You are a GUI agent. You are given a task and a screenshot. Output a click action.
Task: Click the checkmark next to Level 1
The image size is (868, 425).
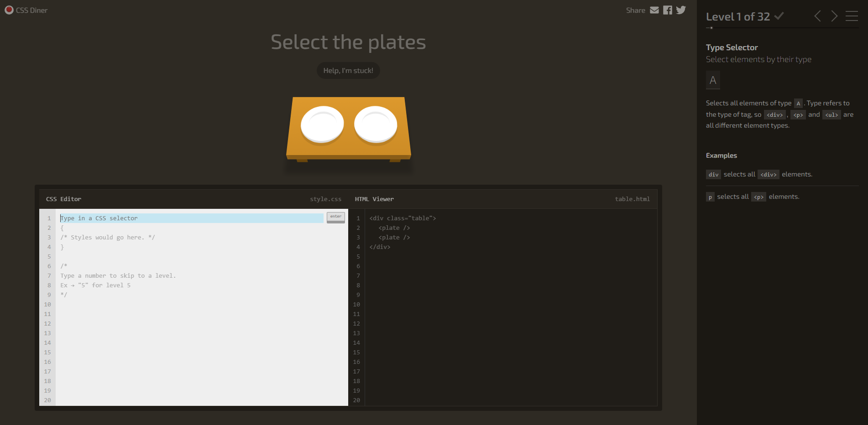[779, 16]
